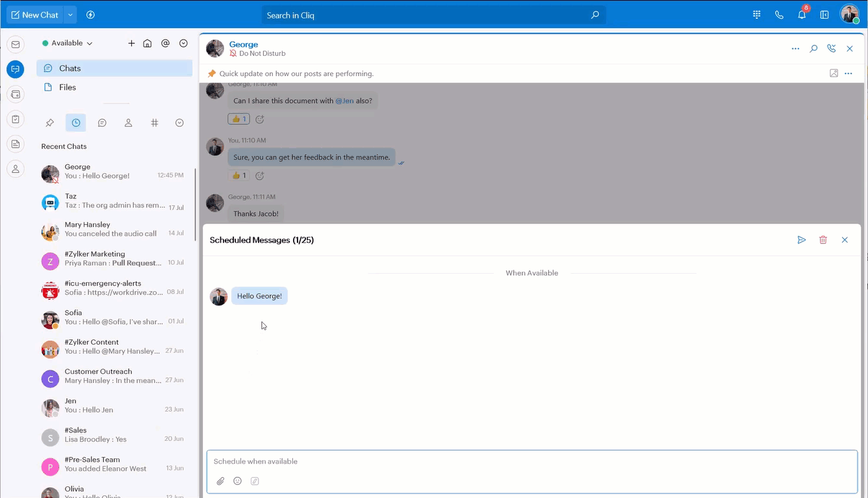Open the mentions @ icon
This screenshot has height=498, width=868.
coord(165,43)
